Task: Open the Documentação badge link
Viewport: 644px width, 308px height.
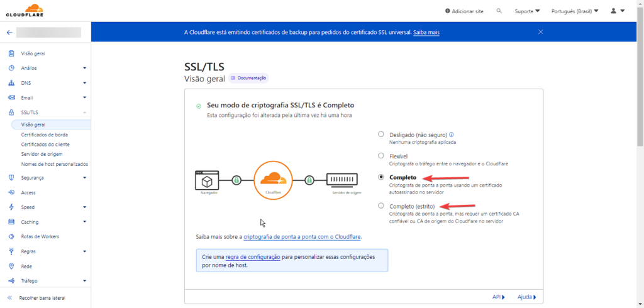Action: [248, 78]
